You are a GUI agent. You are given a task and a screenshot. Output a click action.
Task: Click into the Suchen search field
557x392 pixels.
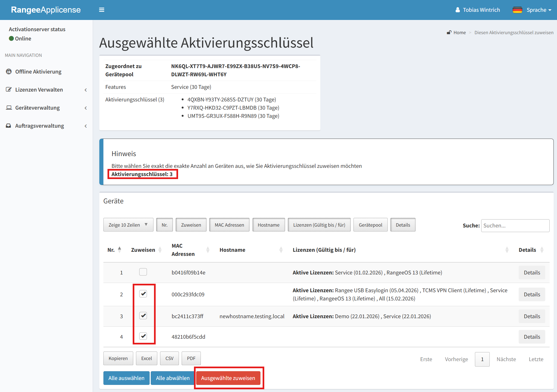tap(515, 226)
